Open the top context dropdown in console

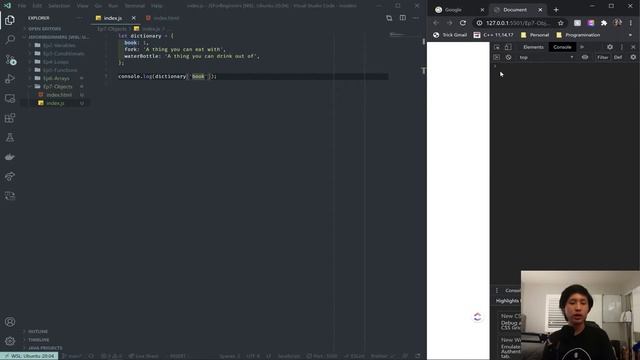click(546, 58)
